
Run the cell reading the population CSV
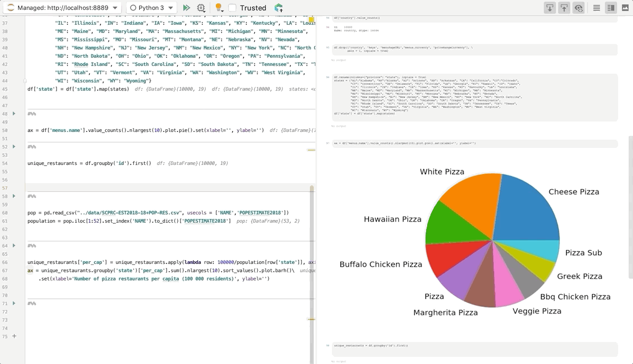coord(14,196)
